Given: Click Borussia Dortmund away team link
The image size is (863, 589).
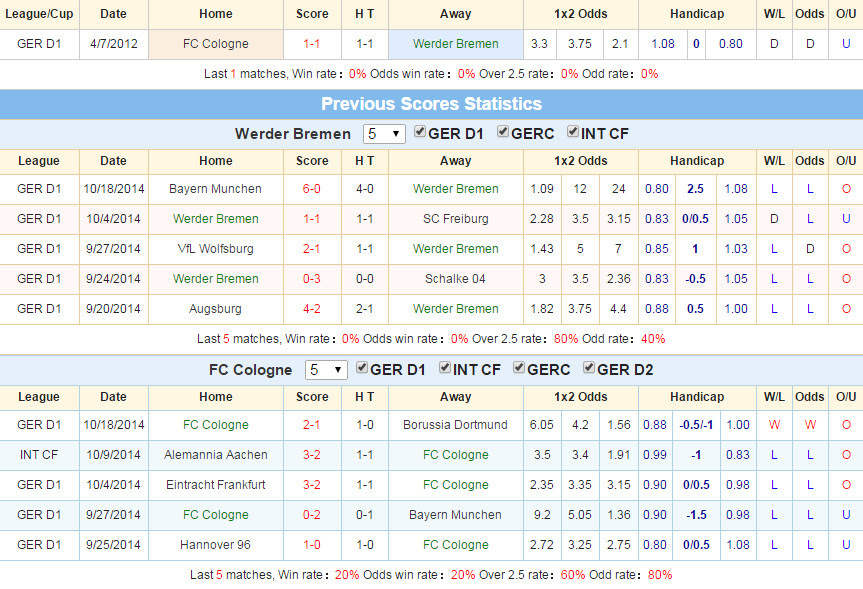Looking at the screenshot, I should tap(455, 425).
